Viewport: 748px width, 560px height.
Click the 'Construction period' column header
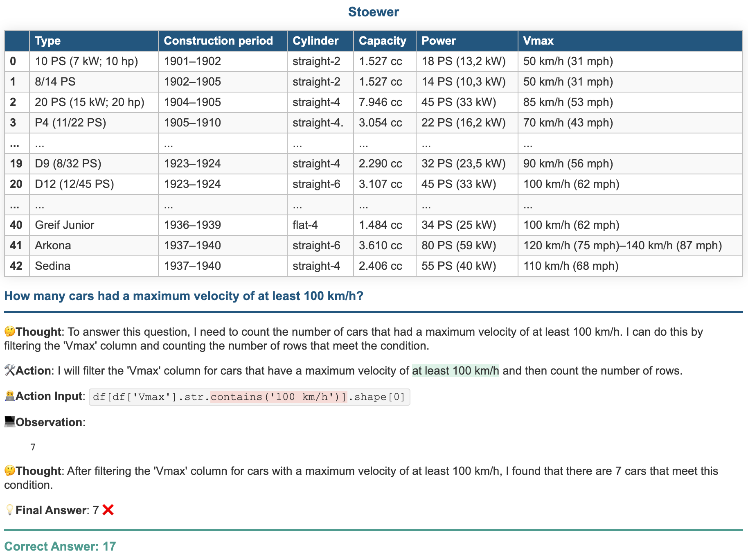pyautogui.click(x=223, y=41)
